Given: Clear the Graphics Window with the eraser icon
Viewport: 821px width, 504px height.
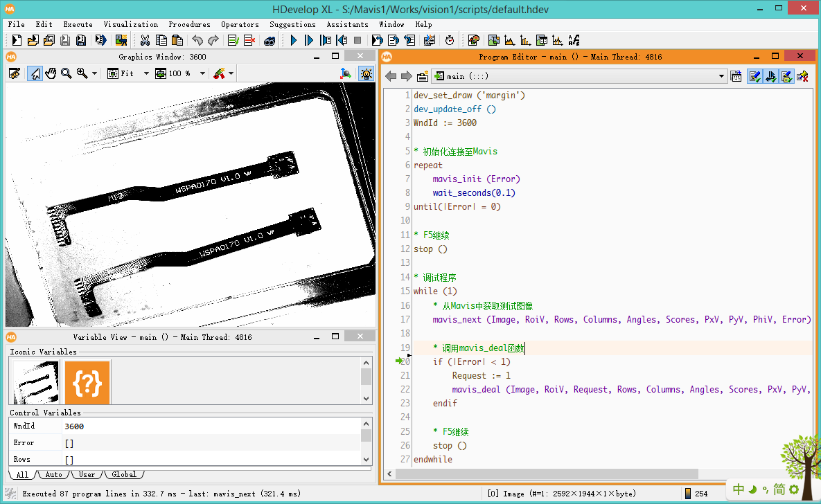Looking at the screenshot, I should tap(15, 74).
